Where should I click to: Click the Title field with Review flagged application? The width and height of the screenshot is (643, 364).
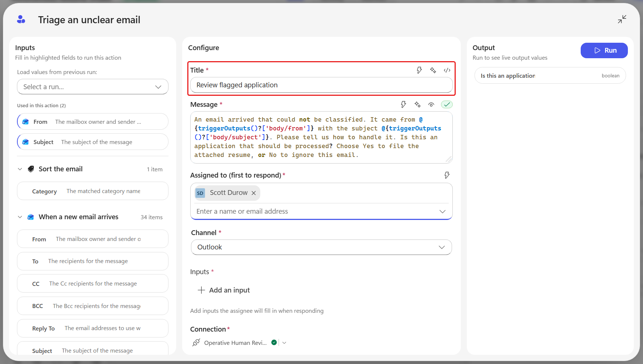321,85
